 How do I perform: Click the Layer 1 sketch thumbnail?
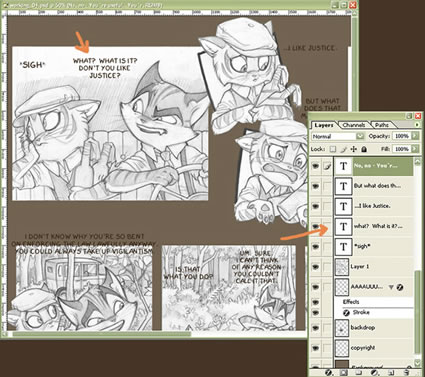(x=342, y=267)
